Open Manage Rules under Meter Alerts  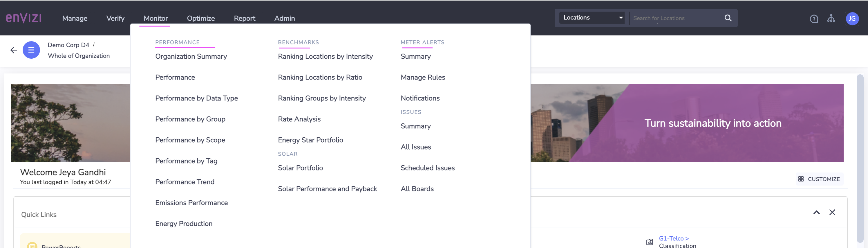pos(423,77)
